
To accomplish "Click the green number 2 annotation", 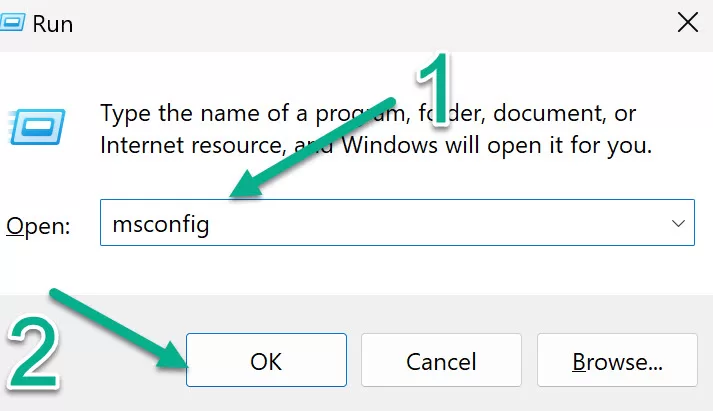I will tap(33, 353).
